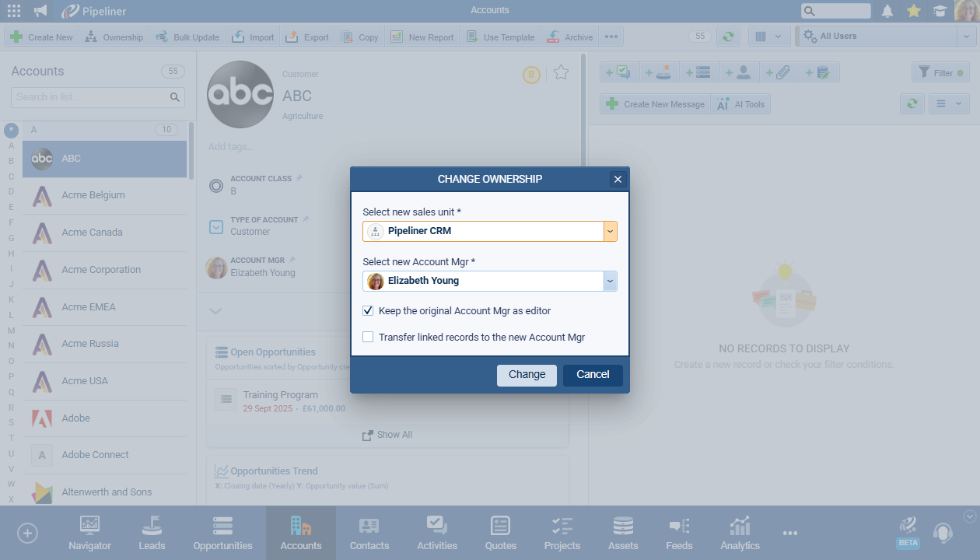Viewport: 980px width, 560px height.
Task: Expand the new Account Mgr dropdown
Action: (x=610, y=281)
